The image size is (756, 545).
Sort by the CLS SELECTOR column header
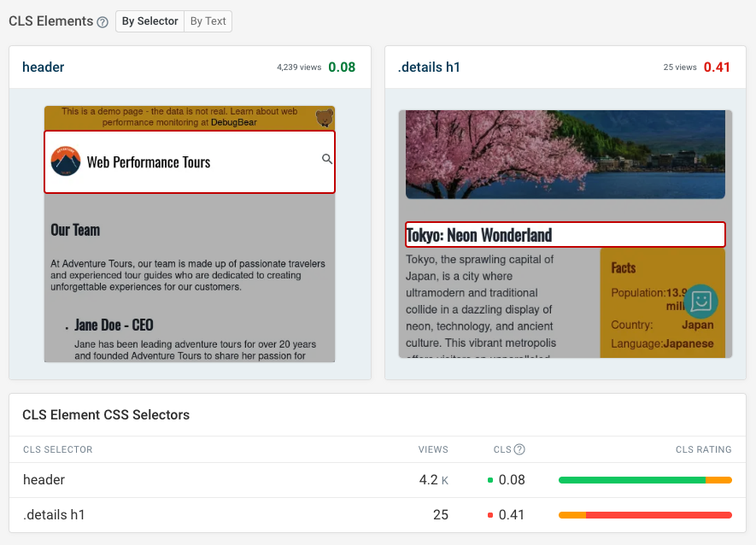58,449
